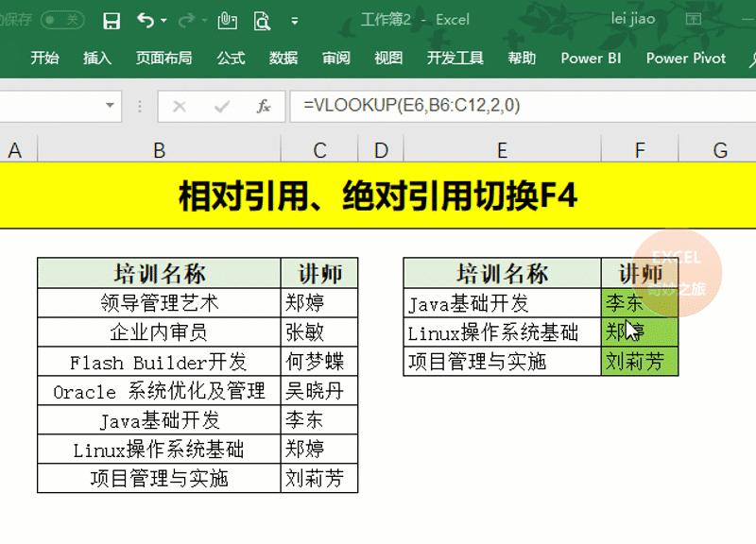
Task: Select the 公式 ribbon tab
Action: point(230,58)
